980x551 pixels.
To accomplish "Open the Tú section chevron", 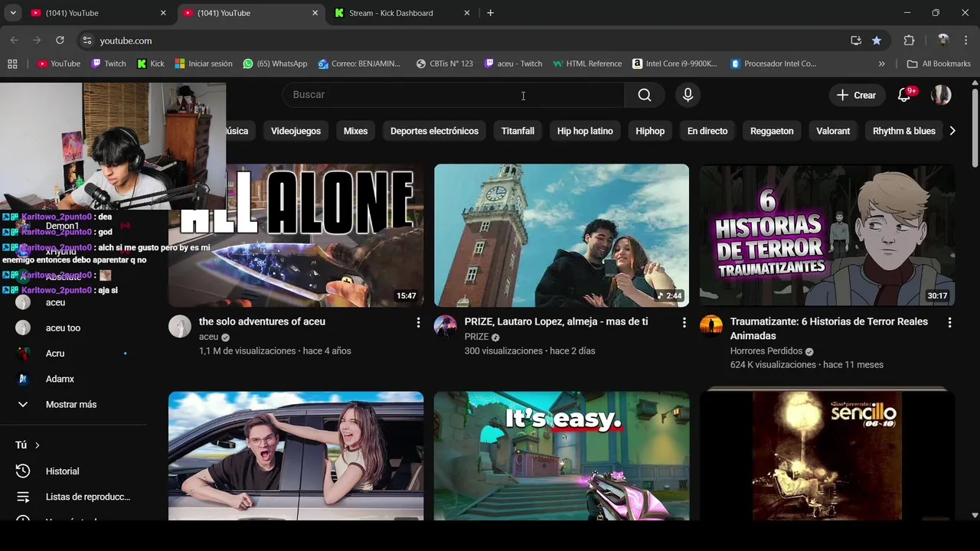I will tap(37, 445).
